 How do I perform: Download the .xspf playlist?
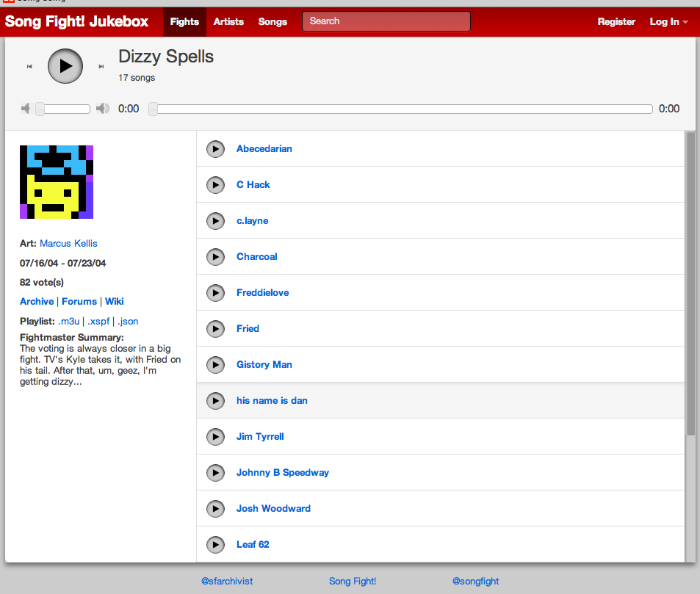[98, 322]
